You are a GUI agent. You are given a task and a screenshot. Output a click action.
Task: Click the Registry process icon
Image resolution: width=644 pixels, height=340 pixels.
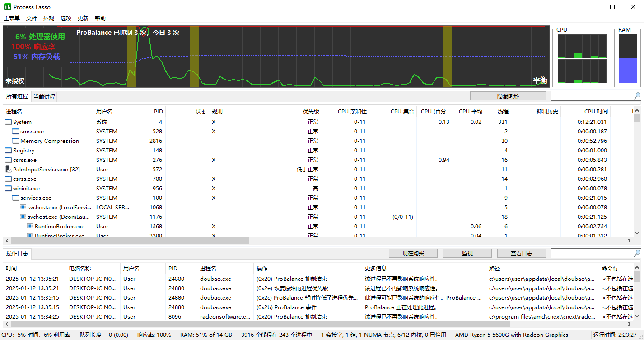(9, 151)
